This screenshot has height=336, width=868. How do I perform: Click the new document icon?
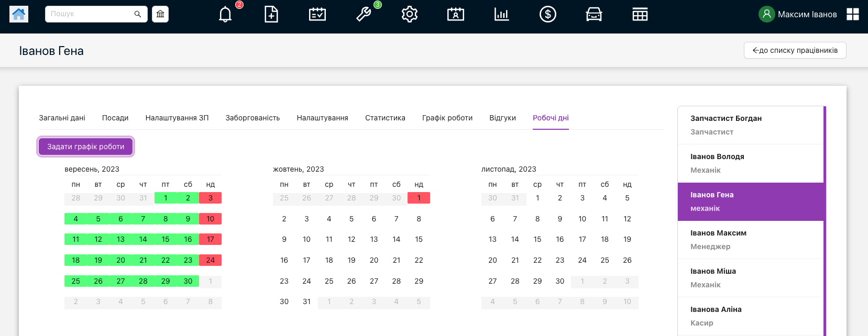coord(271,14)
